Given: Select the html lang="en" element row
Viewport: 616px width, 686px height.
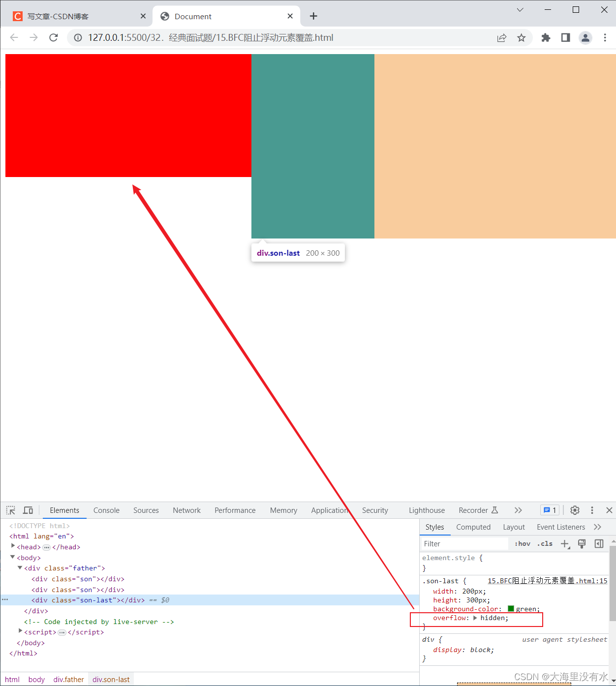Looking at the screenshot, I should [x=41, y=536].
